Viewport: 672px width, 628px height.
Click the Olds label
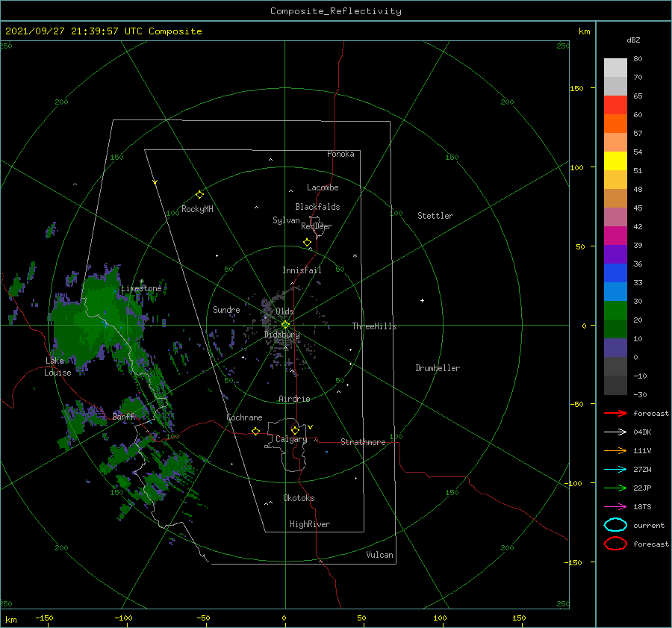[x=284, y=311]
